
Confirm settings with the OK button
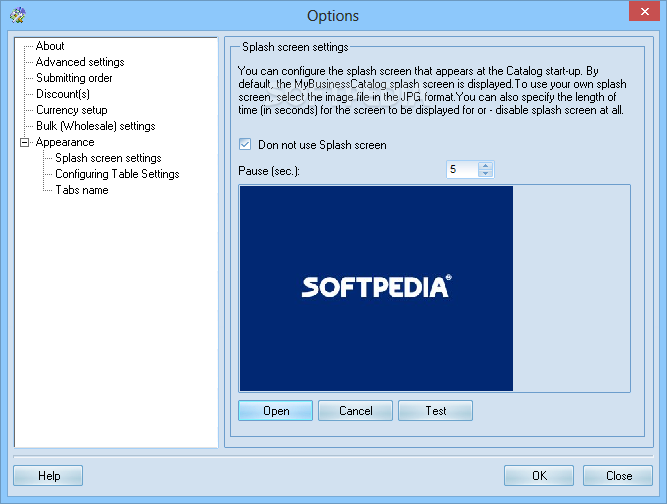[539, 476]
